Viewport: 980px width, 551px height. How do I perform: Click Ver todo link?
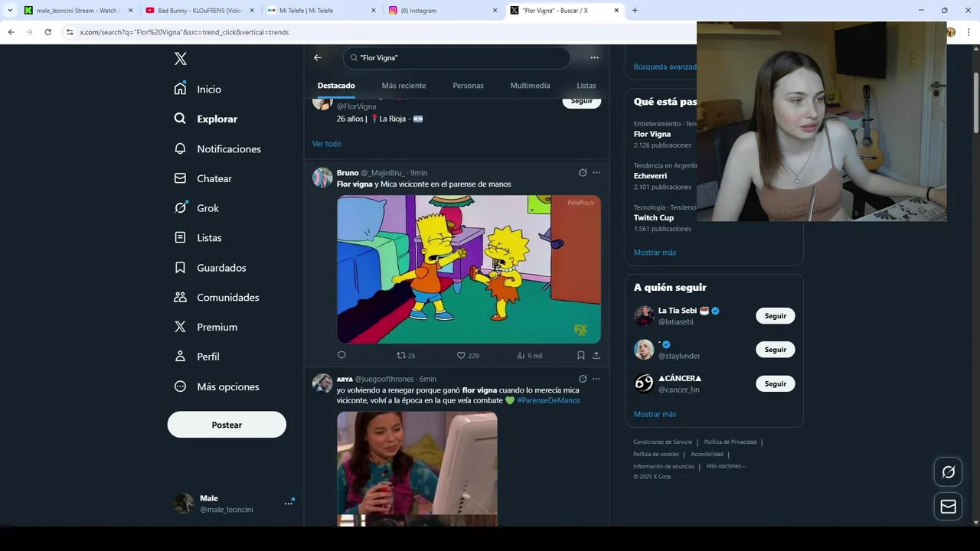click(x=327, y=144)
